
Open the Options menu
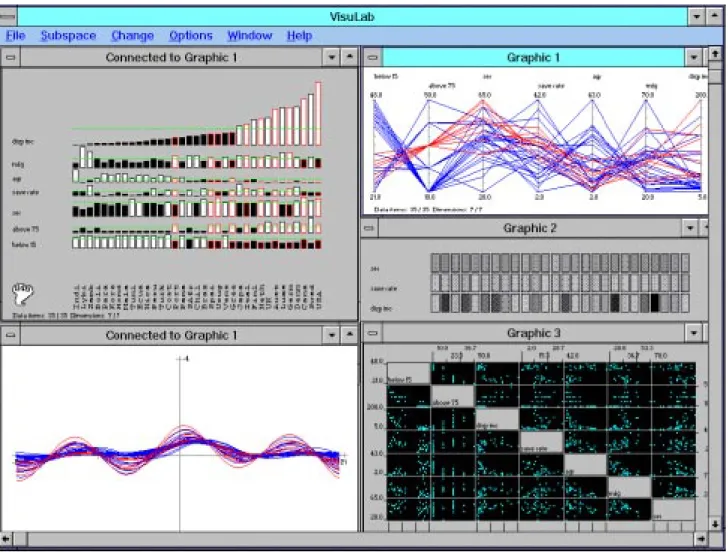click(x=190, y=36)
